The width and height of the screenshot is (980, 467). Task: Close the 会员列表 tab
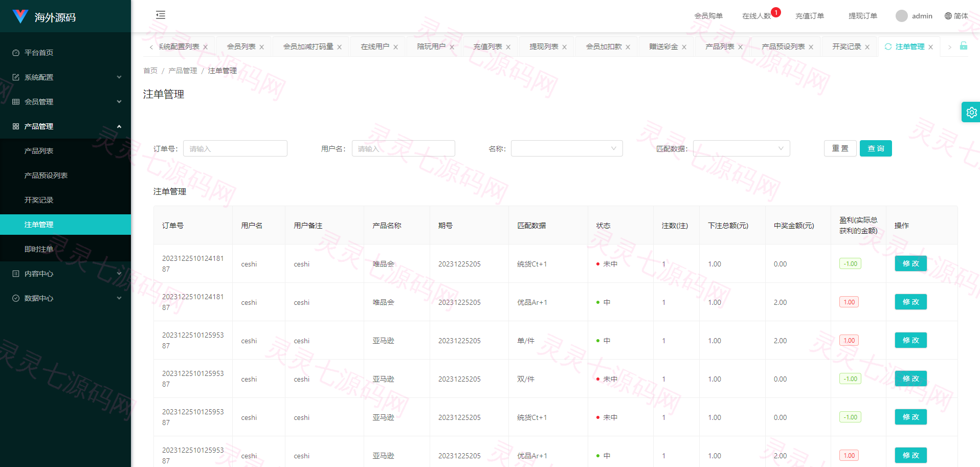(x=262, y=47)
